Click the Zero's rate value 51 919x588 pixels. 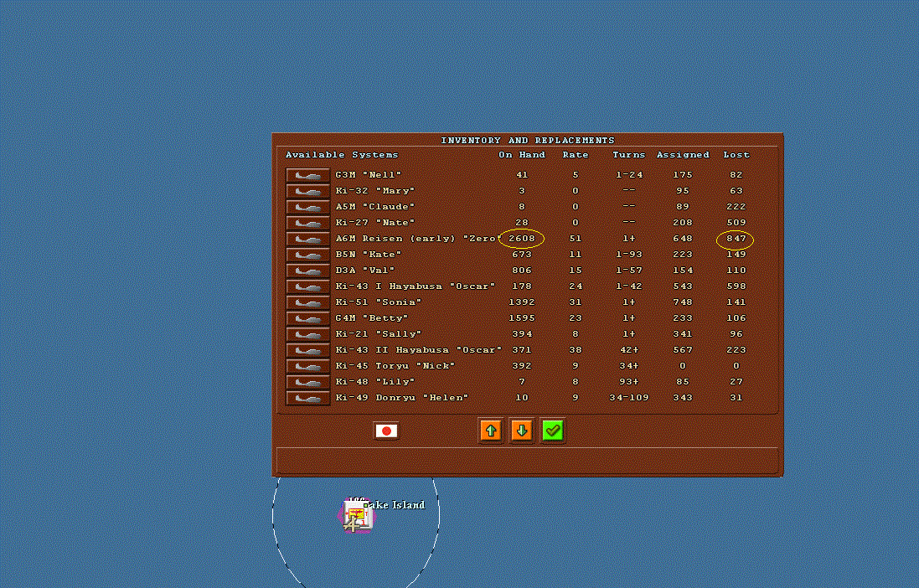click(575, 239)
